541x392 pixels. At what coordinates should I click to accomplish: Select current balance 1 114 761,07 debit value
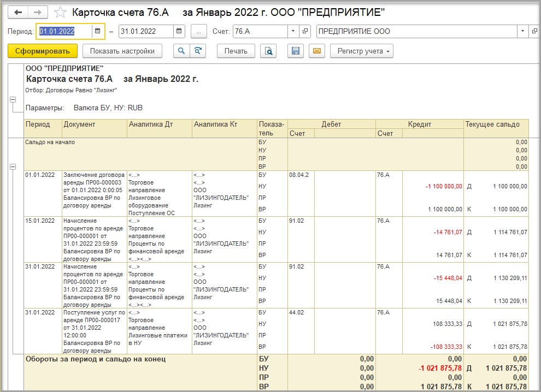click(x=510, y=233)
